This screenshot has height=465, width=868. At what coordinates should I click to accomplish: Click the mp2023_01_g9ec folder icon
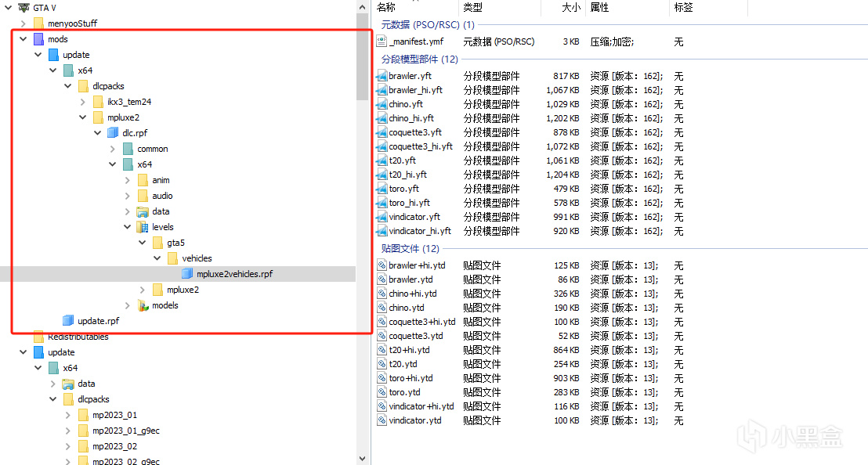click(83, 431)
